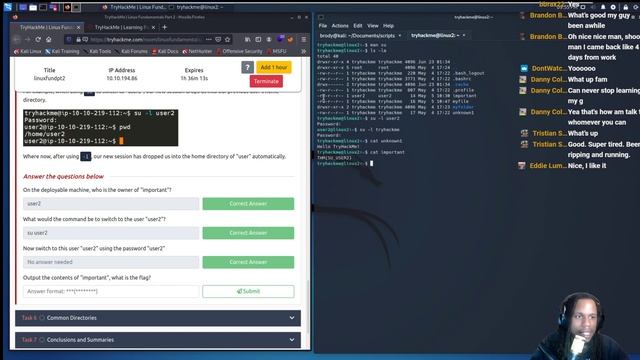Close the TryHackMe Linux Fundamentals tab
The height and width of the screenshot is (360, 640).
tap(79, 27)
